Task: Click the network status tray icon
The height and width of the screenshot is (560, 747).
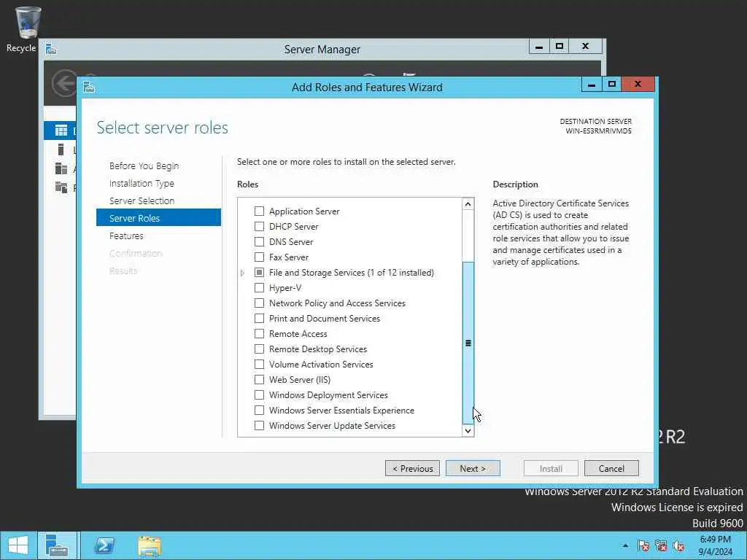Action: click(661, 545)
